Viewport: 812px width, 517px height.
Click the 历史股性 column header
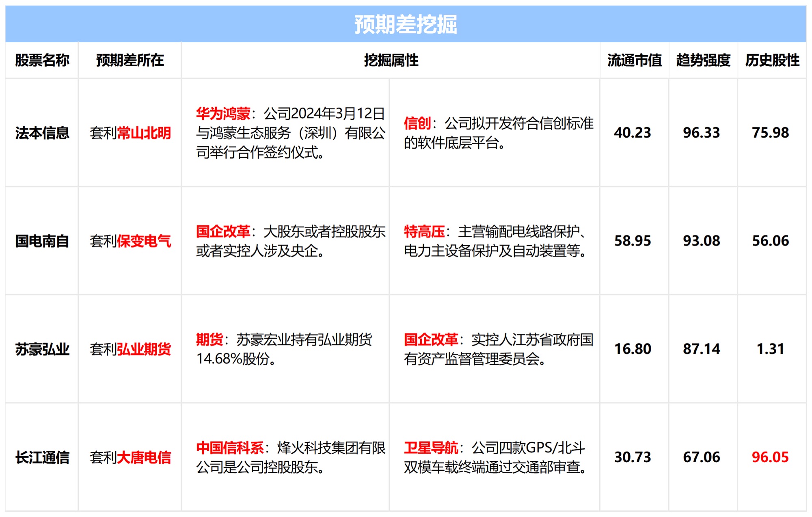[772, 60]
